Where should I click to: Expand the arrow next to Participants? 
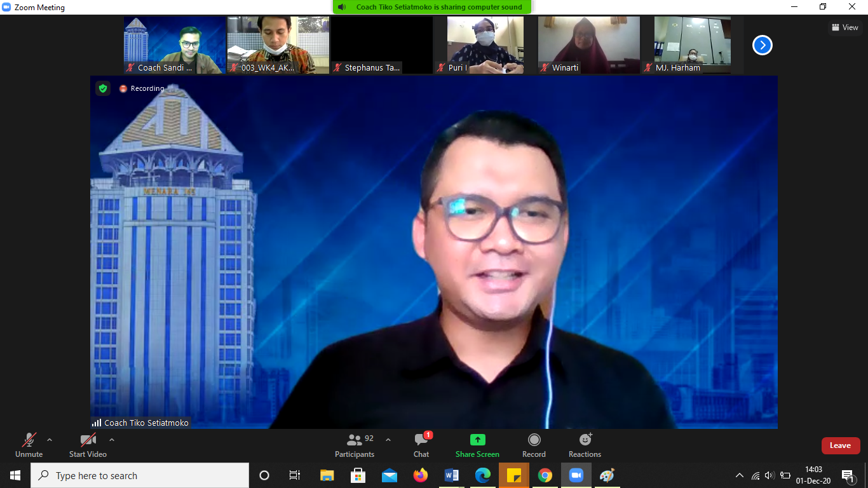tap(388, 440)
